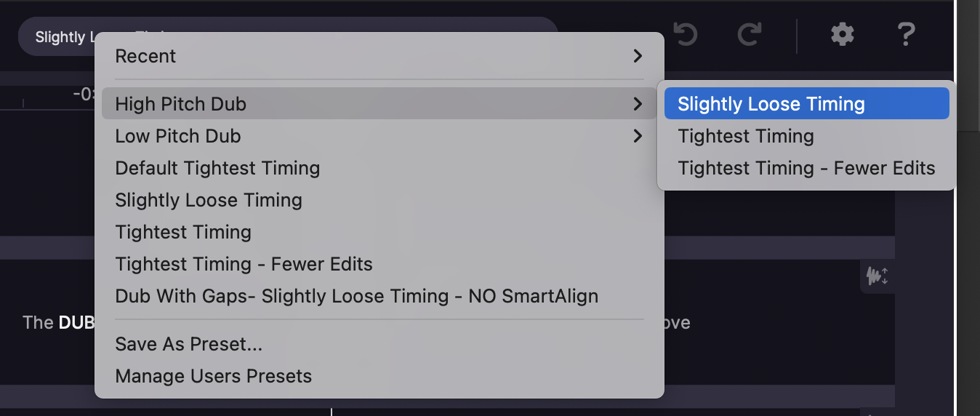Open settings with the gear icon

pos(842,34)
